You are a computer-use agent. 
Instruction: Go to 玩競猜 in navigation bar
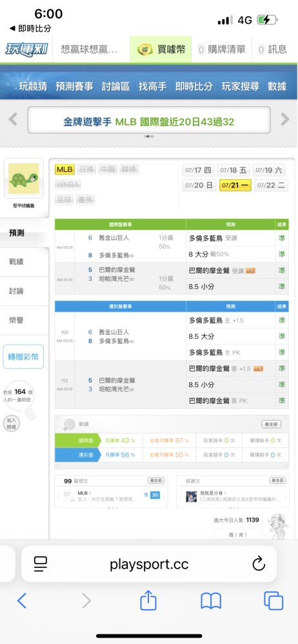[33, 86]
